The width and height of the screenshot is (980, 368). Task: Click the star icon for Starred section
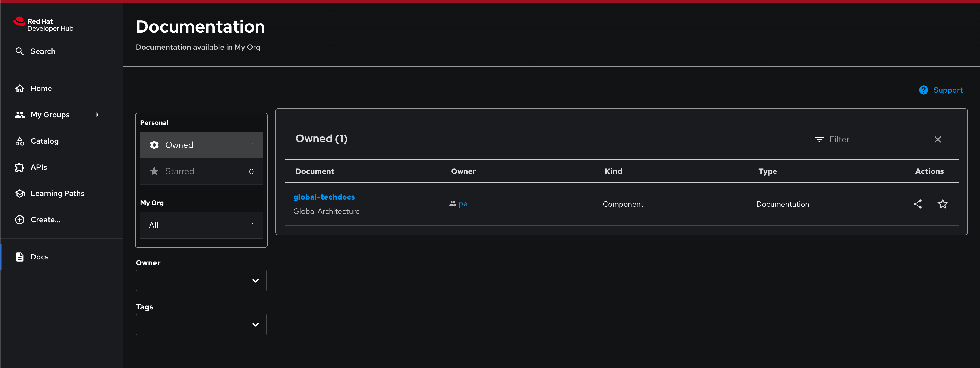(154, 171)
